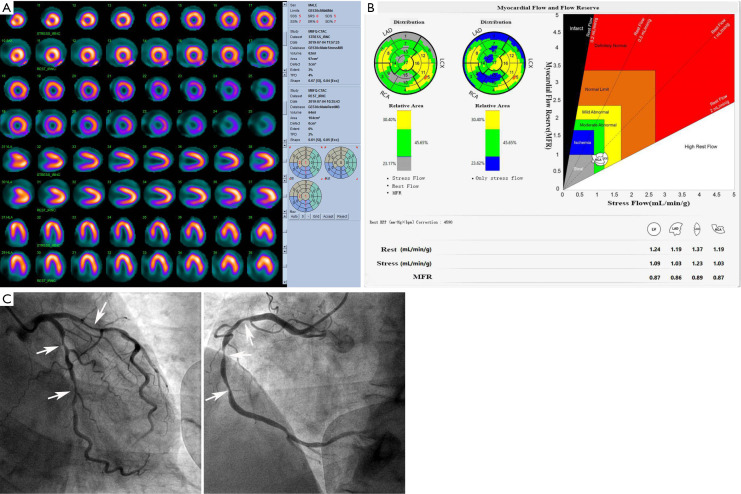
Task: Click the heart marker on flow reserve graph
Action: 600,158
